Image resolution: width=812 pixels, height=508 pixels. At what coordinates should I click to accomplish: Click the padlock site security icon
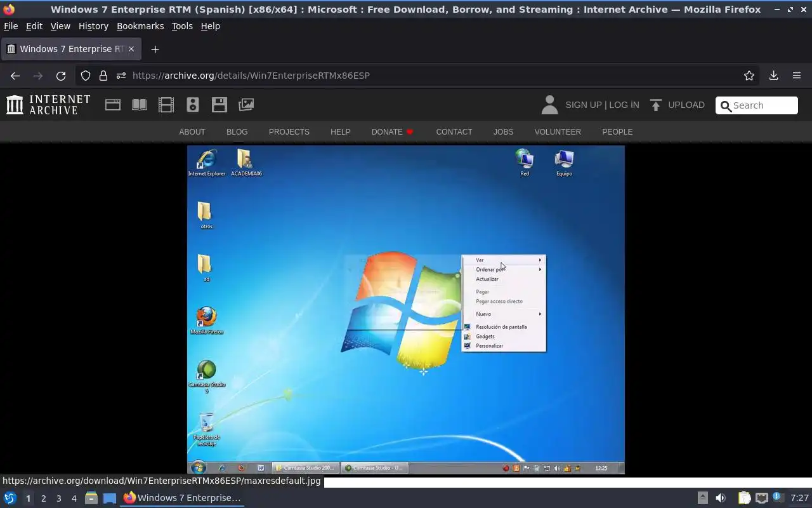103,76
